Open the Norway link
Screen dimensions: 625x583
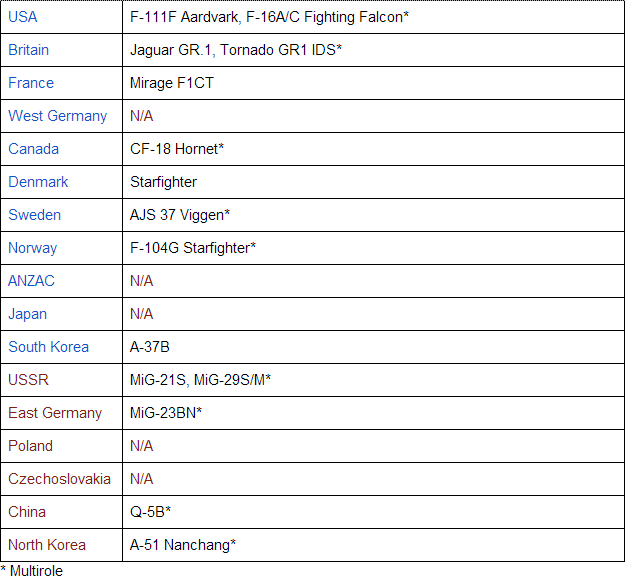coord(32,248)
